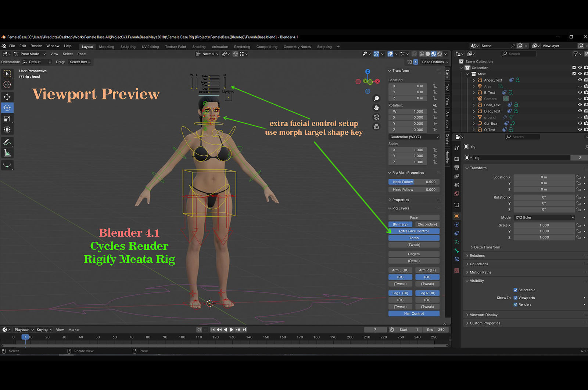The width and height of the screenshot is (588, 390).
Task: Choose the Measure ruler tool
Action: [7, 153]
